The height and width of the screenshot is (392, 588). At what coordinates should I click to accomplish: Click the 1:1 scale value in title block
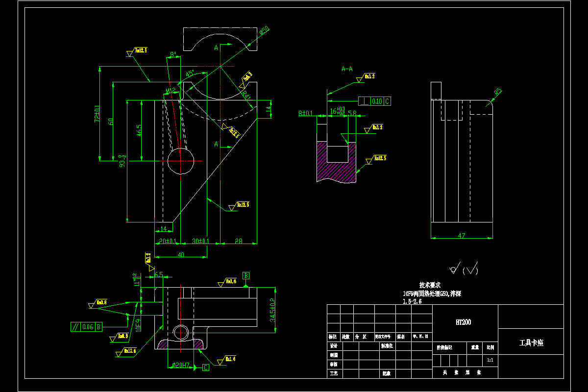click(490, 360)
